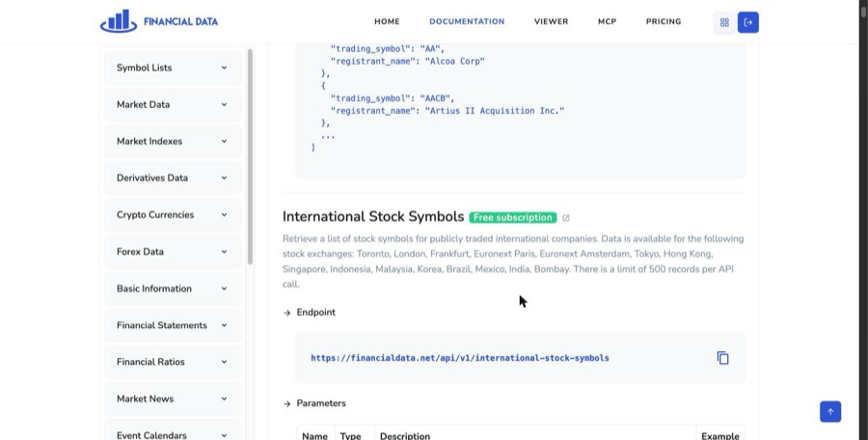
Task: Click the "AACB" trading symbol value
Action: coord(437,98)
